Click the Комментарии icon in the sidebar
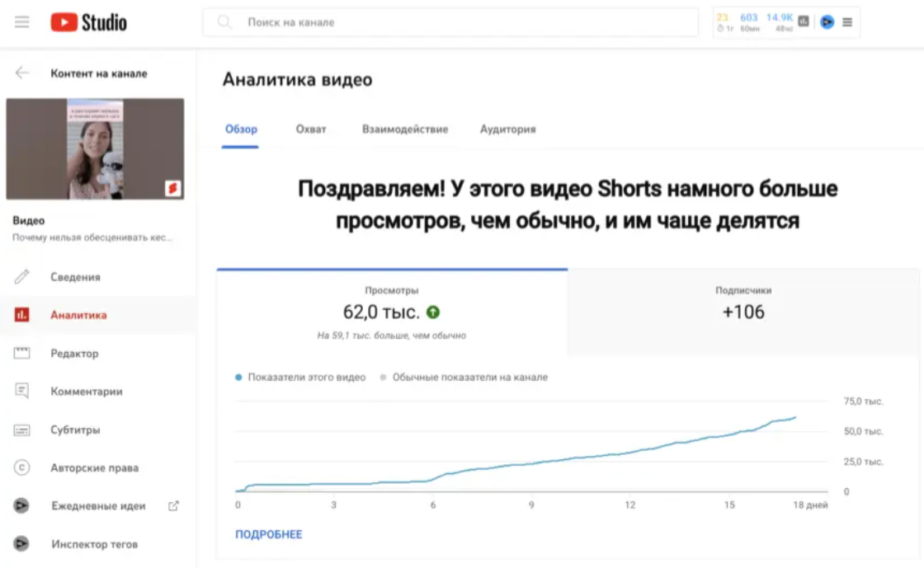This screenshot has width=924, height=568. [22, 392]
